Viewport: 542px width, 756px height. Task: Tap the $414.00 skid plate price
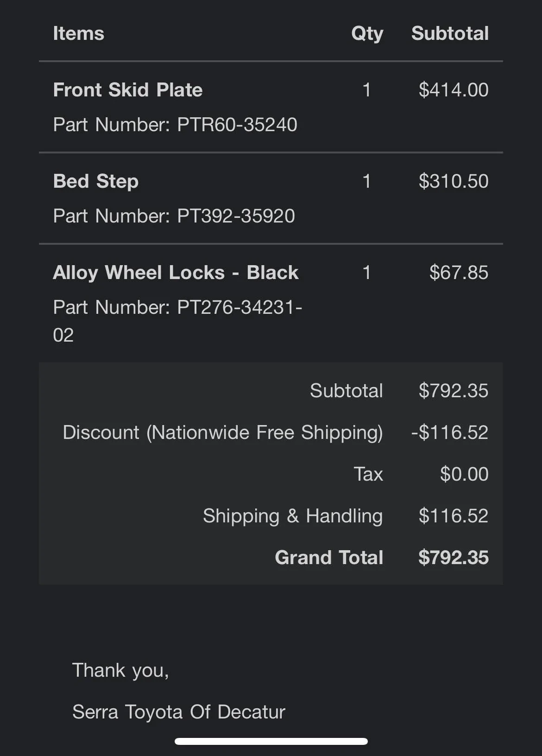click(453, 90)
